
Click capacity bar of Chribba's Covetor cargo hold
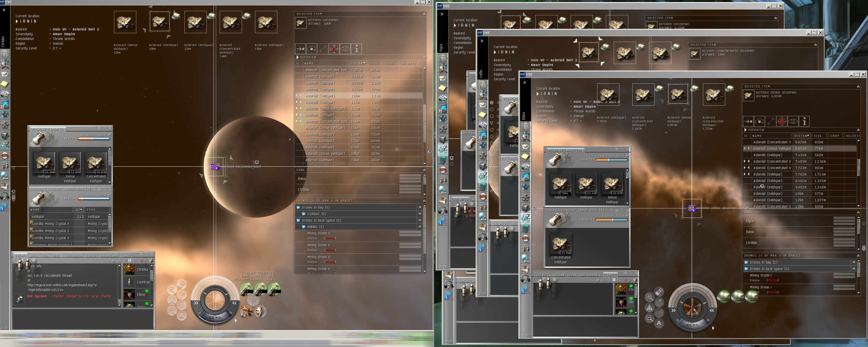pyautogui.click(x=94, y=199)
